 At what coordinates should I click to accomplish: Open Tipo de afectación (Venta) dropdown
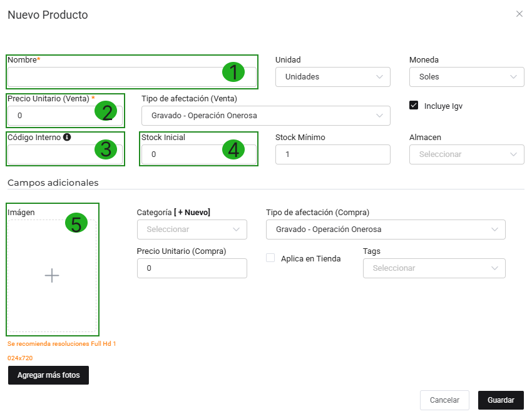click(x=265, y=116)
